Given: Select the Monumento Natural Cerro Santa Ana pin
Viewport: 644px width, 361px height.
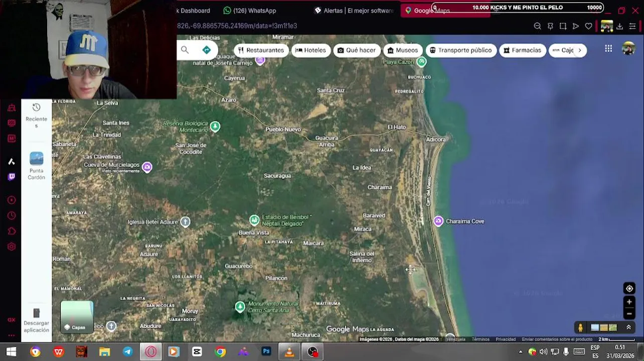Looking at the screenshot, I should pyautogui.click(x=240, y=306).
